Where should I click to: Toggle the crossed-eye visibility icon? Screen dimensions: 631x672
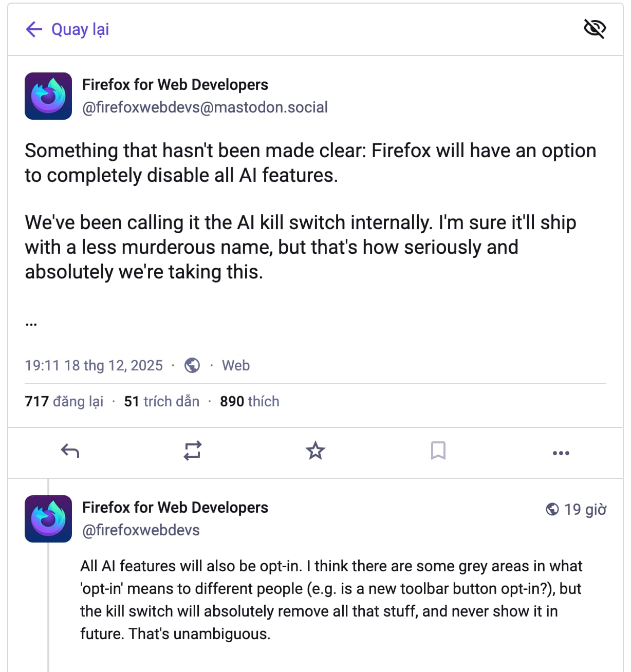(x=595, y=29)
